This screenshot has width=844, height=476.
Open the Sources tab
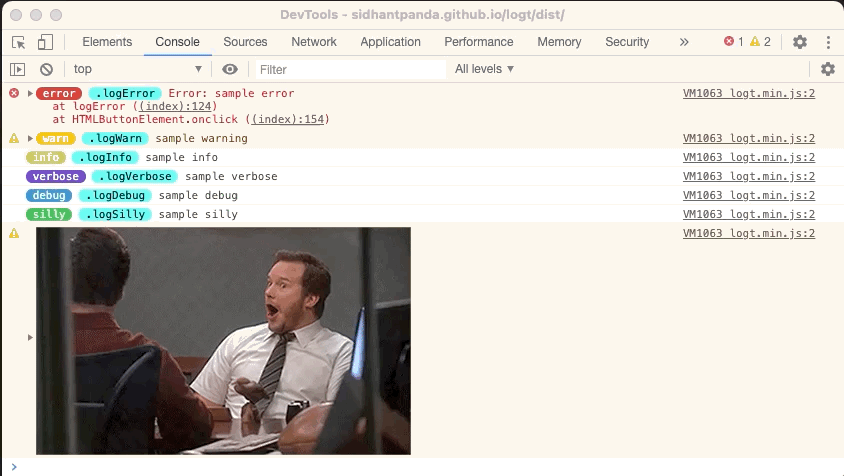point(245,42)
